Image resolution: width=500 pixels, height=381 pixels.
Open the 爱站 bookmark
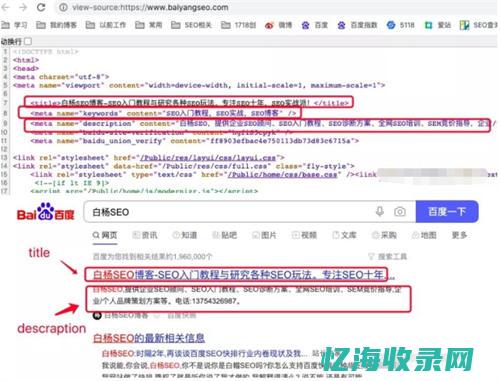click(x=438, y=25)
